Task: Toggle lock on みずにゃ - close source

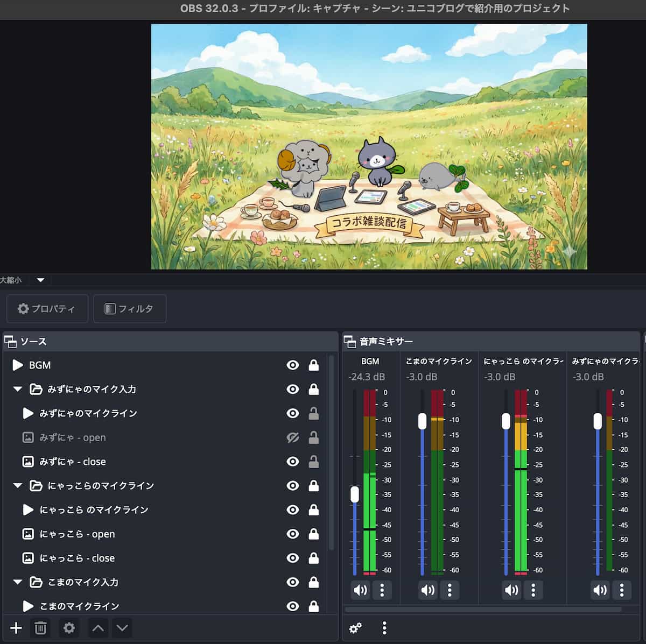Action: click(313, 462)
